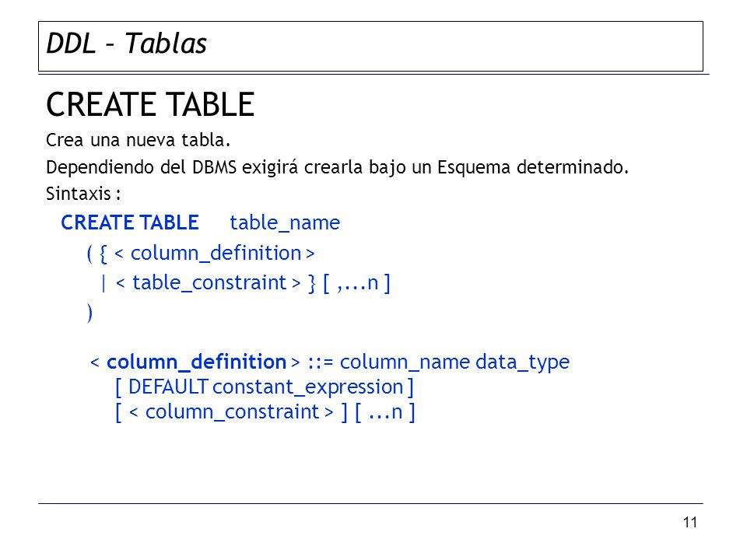Click the lone closing parenthesis line
Viewport: 747px width, 560px height.
point(89,313)
